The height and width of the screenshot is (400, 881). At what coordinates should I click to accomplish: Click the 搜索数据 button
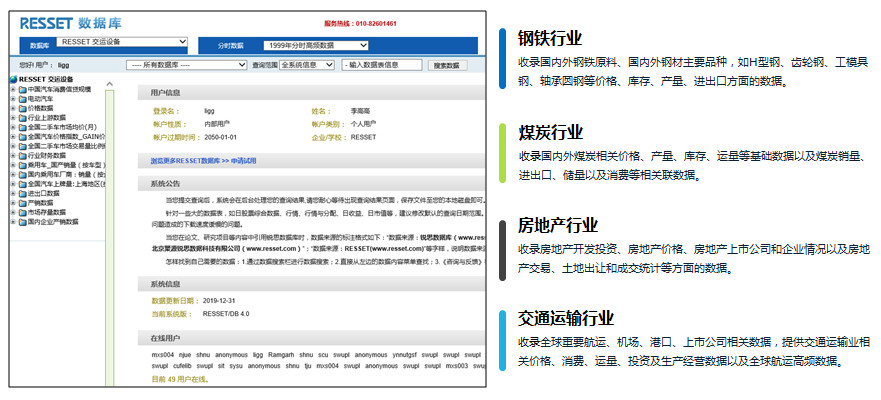(447, 66)
